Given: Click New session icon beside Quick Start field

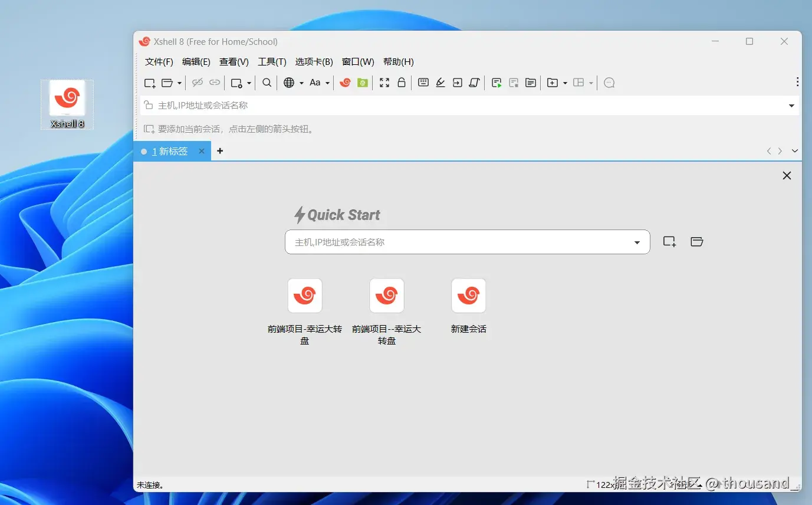Looking at the screenshot, I should tap(669, 241).
